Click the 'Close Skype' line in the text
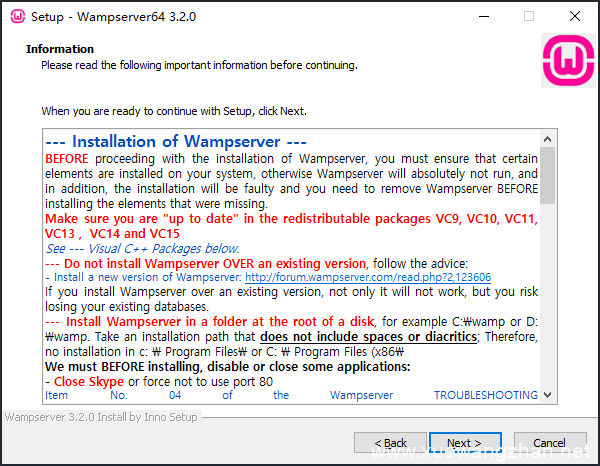 coord(85,381)
